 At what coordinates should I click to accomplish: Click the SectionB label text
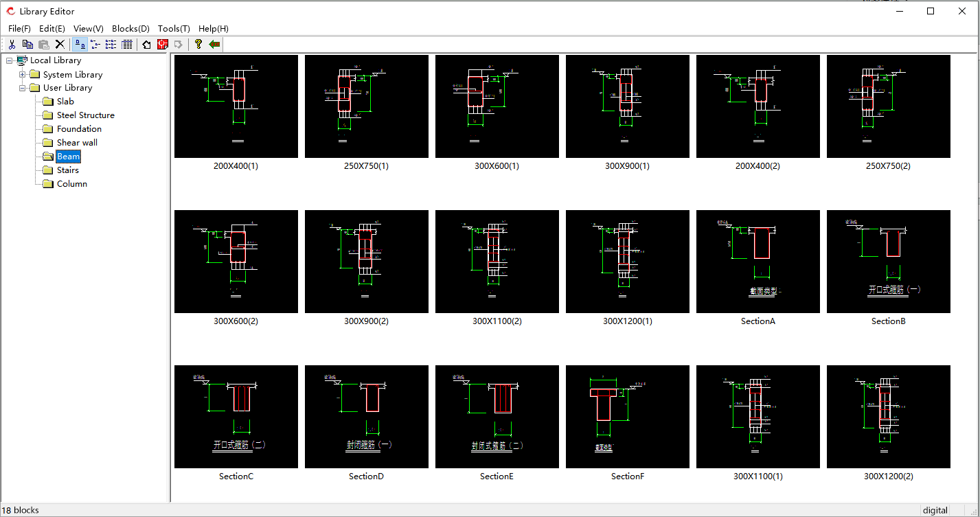889,321
